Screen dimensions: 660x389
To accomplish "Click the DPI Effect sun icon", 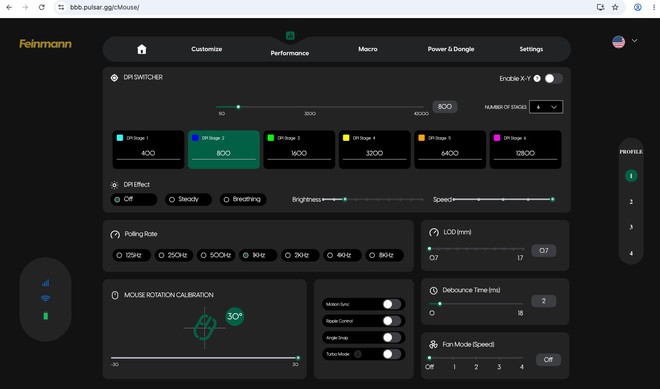I will tap(114, 185).
